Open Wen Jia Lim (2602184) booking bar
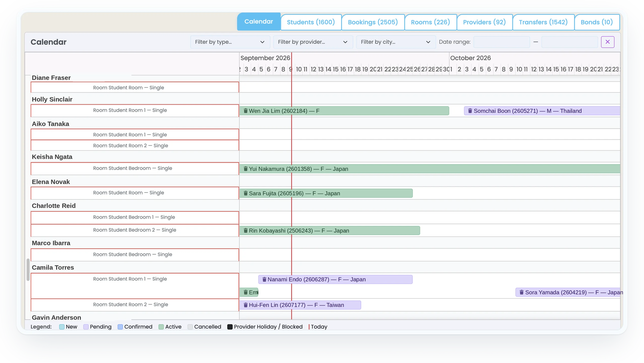Viewport: 644px width, 363px height. pyautogui.click(x=344, y=111)
